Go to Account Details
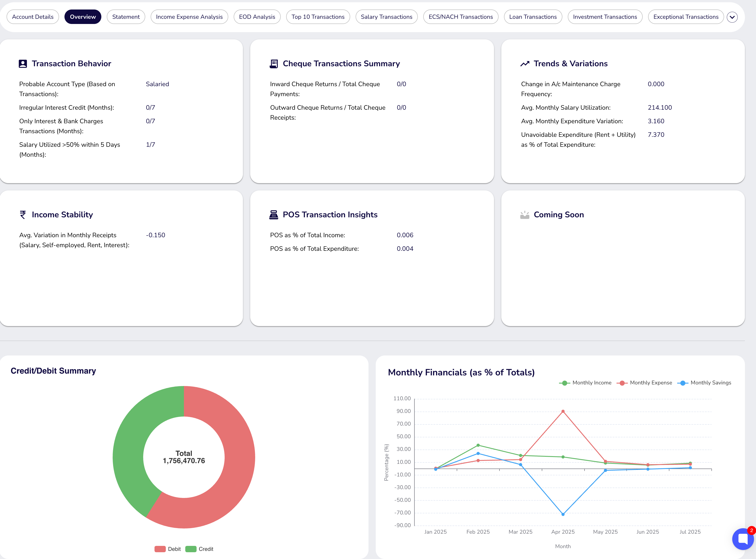The image size is (756, 559). pyautogui.click(x=33, y=17)
